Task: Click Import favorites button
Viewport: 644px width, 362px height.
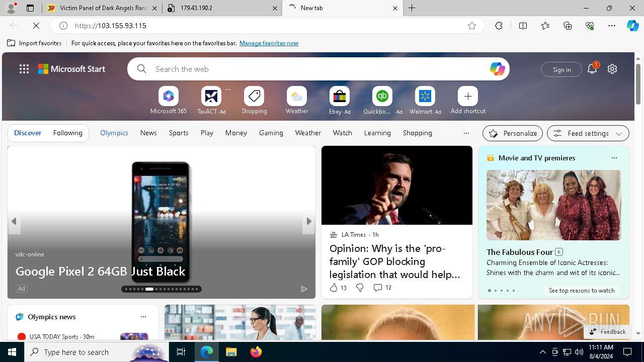Action: pyautogui.click(x=34, y=43)
